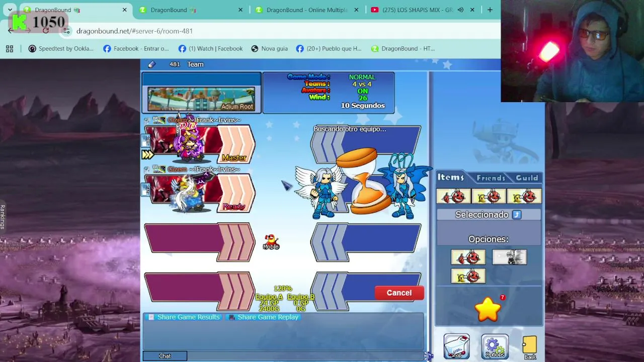The image size is (644, 362).
Task: Click the 'Buscando otro equipo...' status text
Action: [350, 129]
